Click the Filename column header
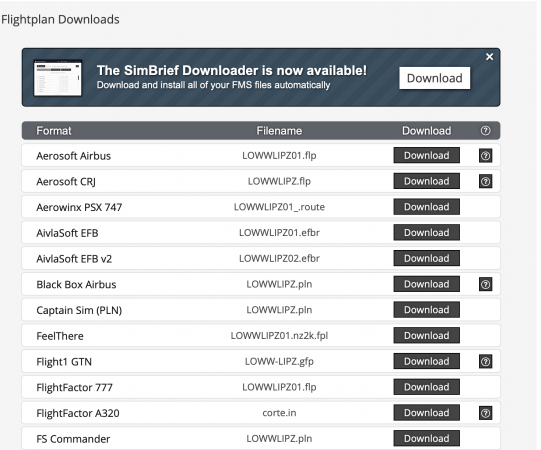 coord(279,131)
